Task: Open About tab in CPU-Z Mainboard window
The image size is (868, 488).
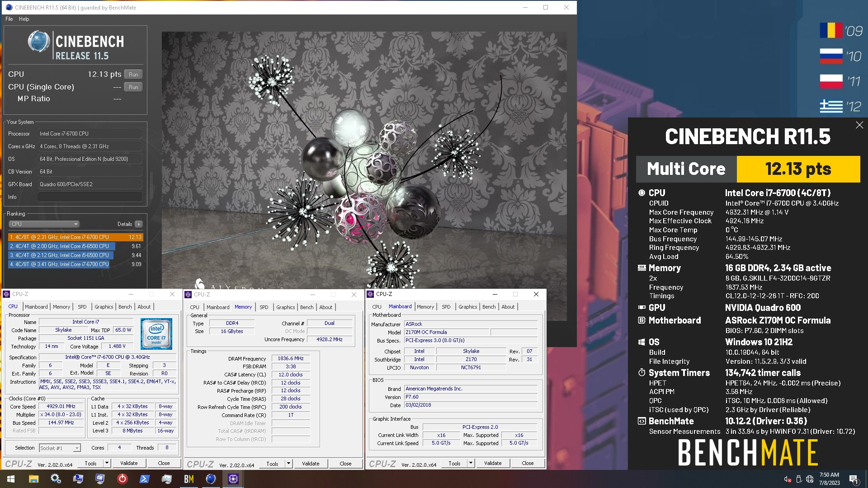Action: tap(508, 307)
